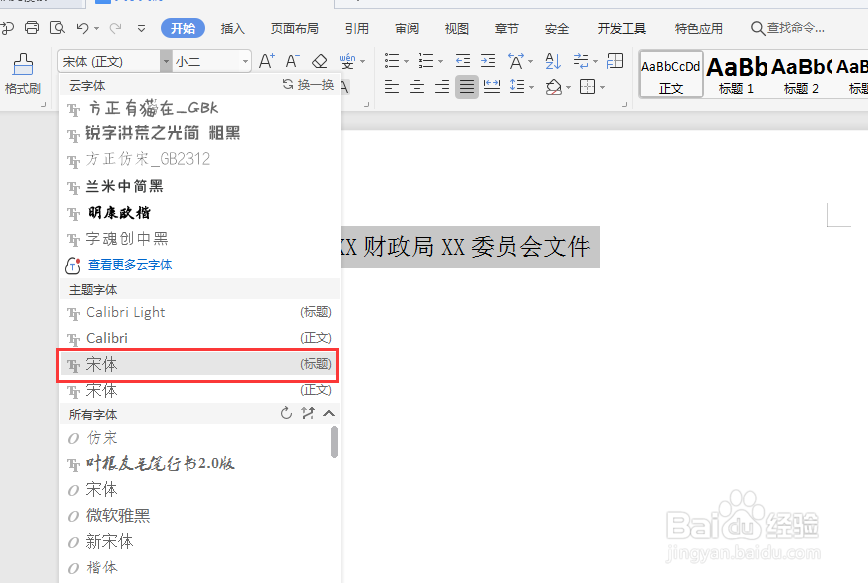
Task: Select 宋体 (正文) theme font
Action: pyautogui.click(x=200, y=390)
